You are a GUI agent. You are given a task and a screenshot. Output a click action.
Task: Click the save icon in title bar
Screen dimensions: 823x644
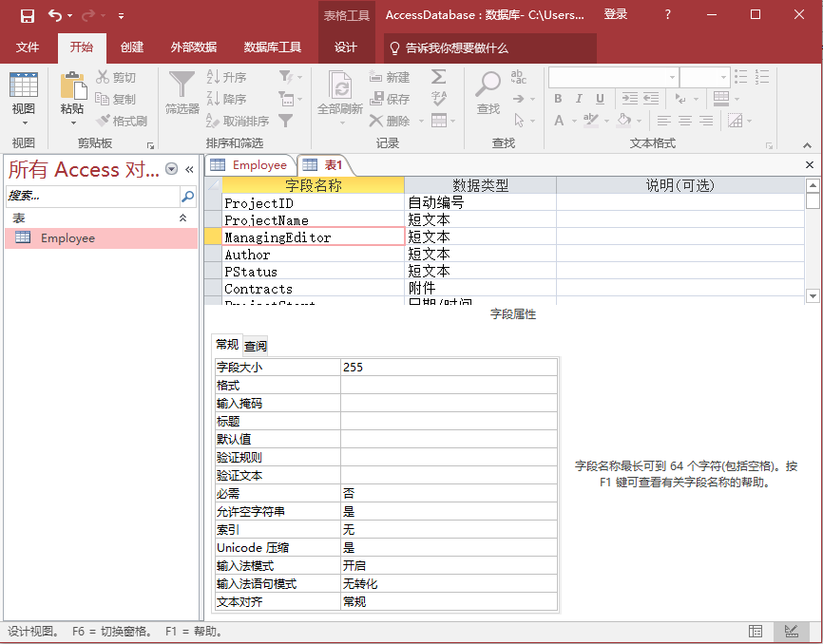click(x=27, y=15)
